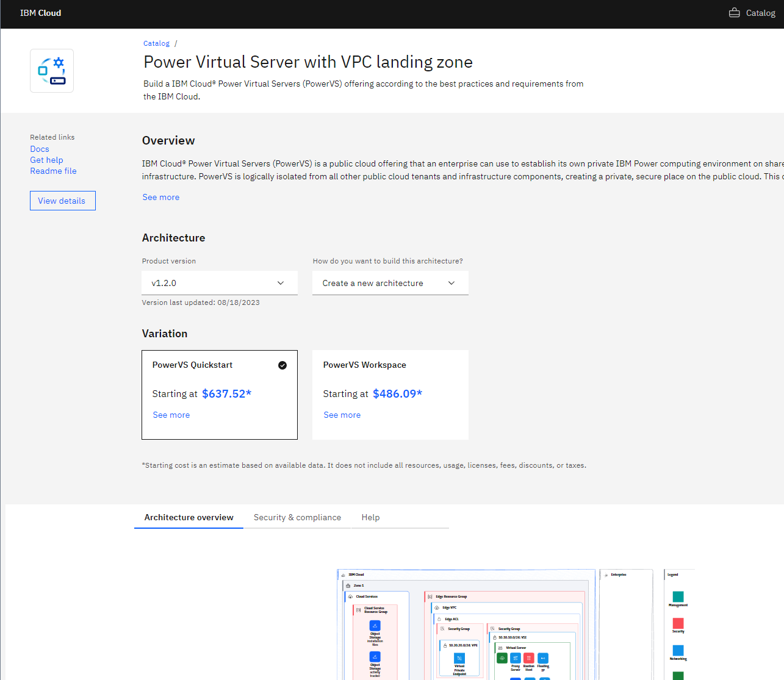Click See more in PowerVS Quickstart card

coord(171,415)
